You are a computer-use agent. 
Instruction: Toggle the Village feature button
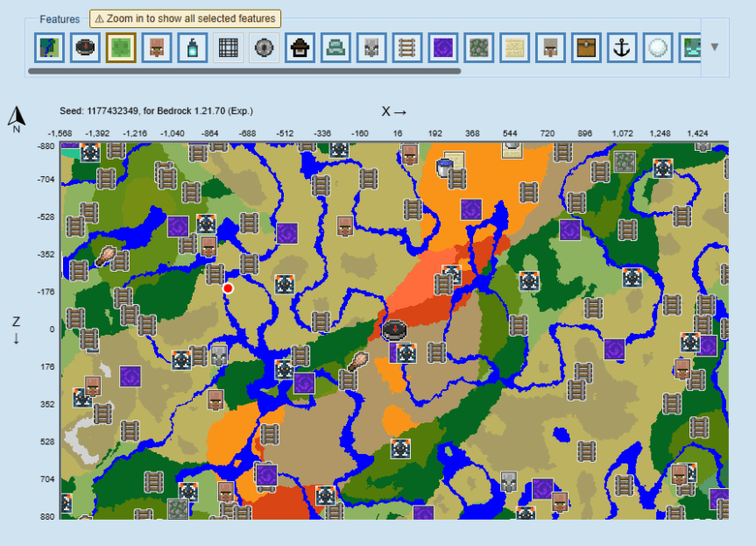(x=156, y=47)
